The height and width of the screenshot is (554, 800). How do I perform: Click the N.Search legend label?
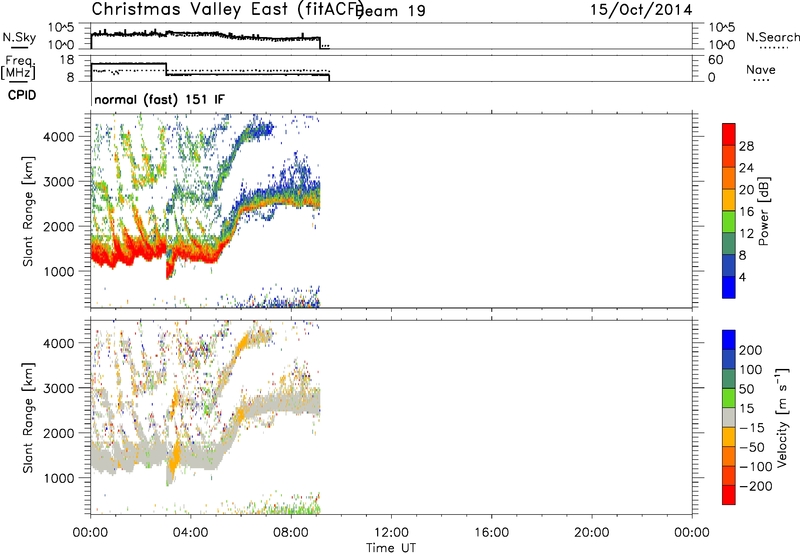773,37
